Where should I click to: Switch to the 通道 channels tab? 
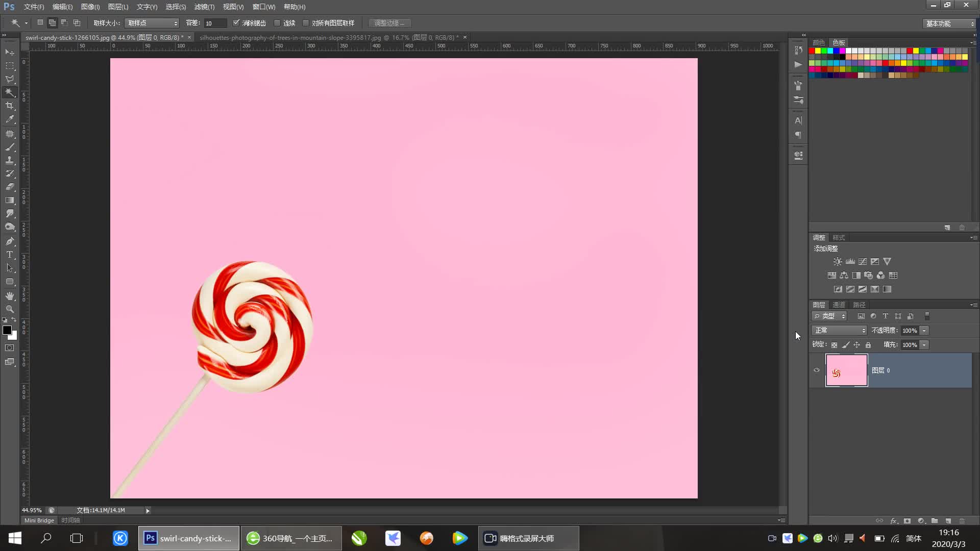tap(839, 305)
